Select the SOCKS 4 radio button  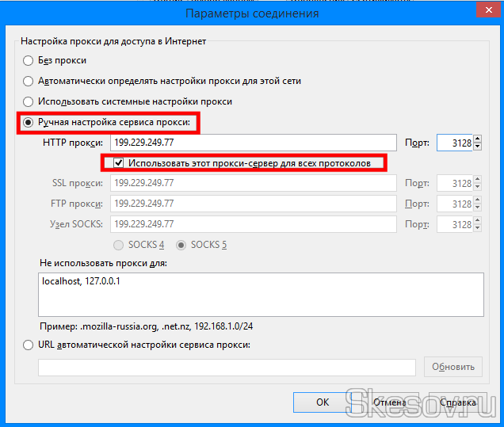(120, 245)
